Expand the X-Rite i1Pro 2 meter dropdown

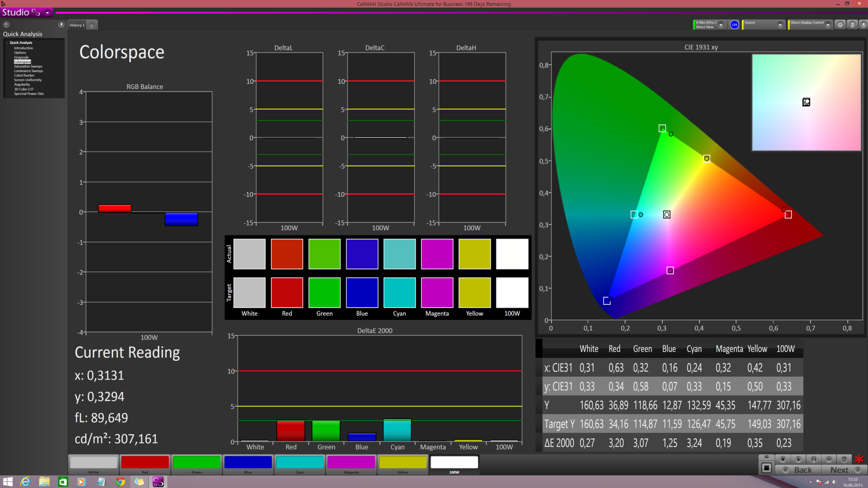click(721, 25)
